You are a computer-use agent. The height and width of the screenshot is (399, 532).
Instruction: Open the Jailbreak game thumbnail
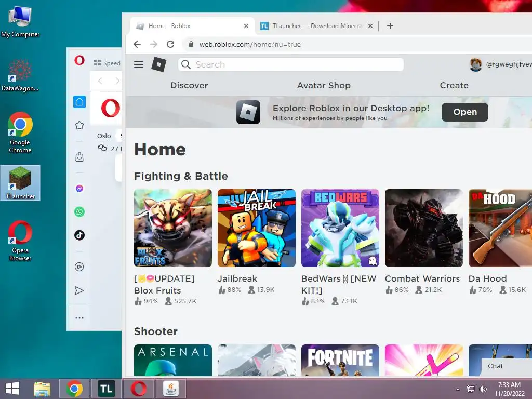257,228
